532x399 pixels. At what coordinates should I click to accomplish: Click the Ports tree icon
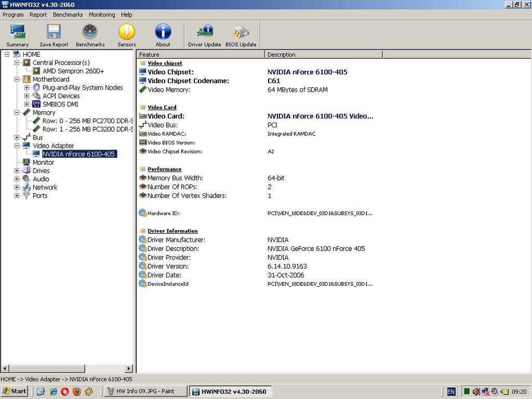(26, 196)
